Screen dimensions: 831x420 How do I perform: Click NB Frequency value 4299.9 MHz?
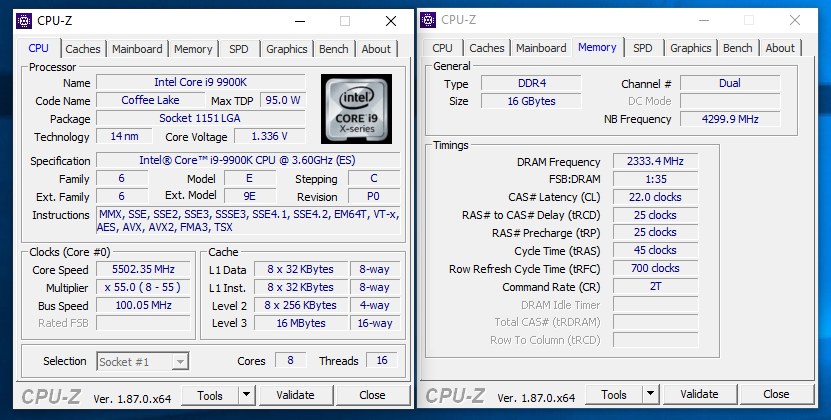click(x=730, y=119)
